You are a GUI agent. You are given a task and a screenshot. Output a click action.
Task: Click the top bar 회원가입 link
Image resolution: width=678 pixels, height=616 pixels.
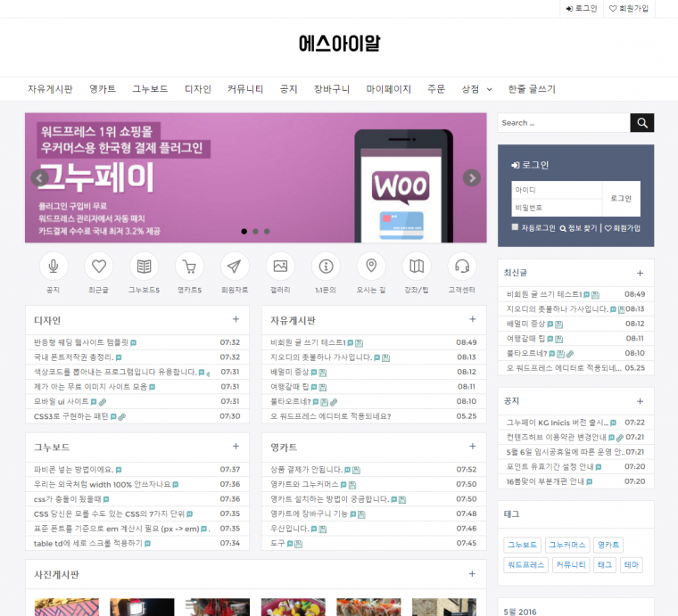(x=629, y=8)
